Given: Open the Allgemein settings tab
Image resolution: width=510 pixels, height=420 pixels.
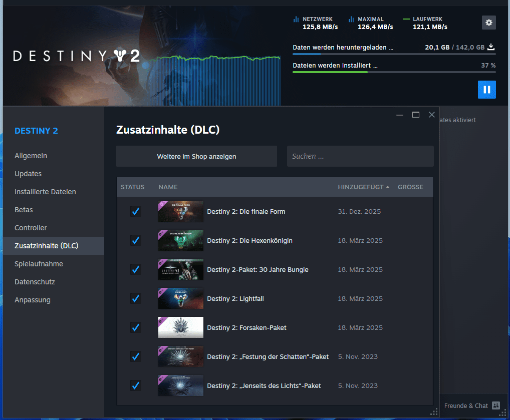Looking at the screenshot, I should click(54, 156).
